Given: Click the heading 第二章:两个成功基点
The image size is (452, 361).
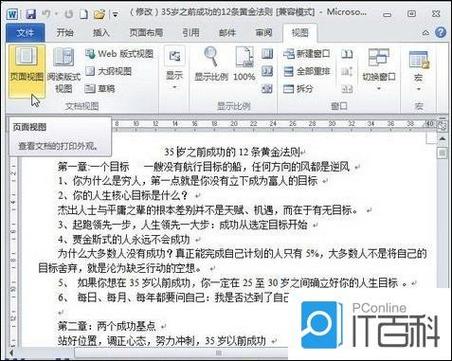Looking at the screenshot, I should pos(106,326).
